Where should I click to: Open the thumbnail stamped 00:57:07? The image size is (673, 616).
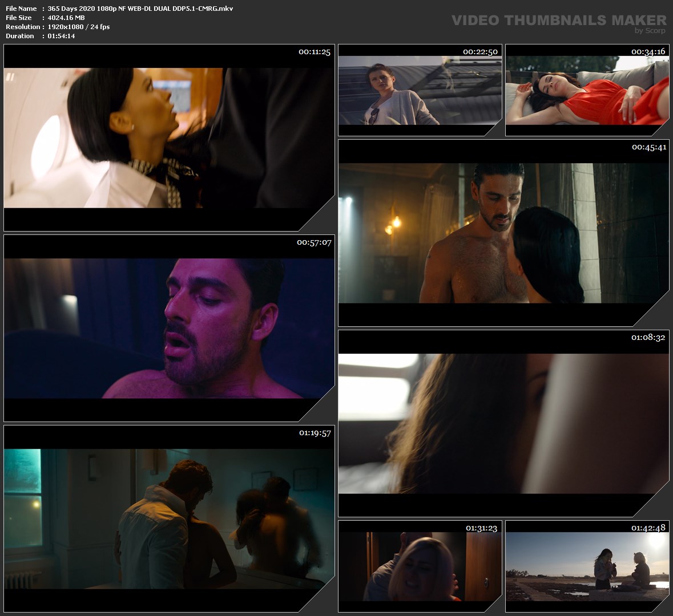click(x=169, y=328)
